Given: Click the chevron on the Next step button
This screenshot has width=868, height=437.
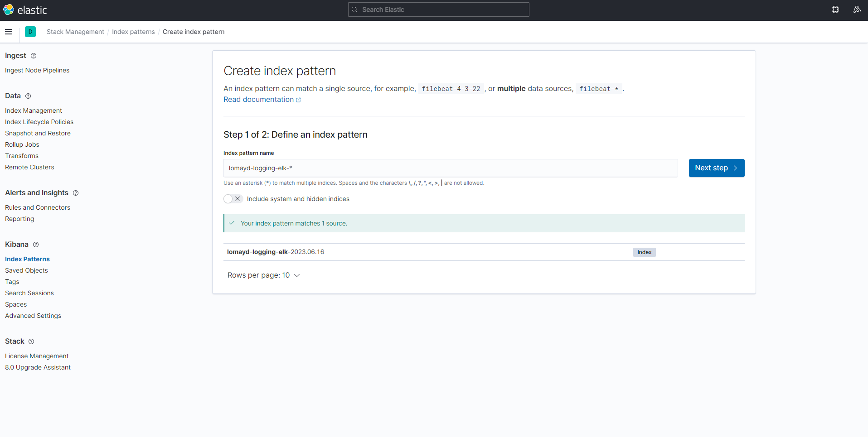Looking at the screenshot, I should (734, 168).
